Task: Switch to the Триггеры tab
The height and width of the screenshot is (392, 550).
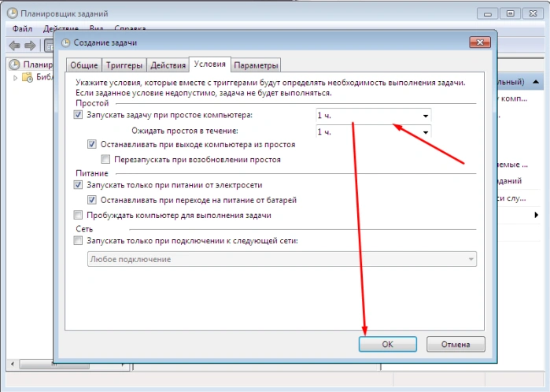Action: (x=124, y=65)
